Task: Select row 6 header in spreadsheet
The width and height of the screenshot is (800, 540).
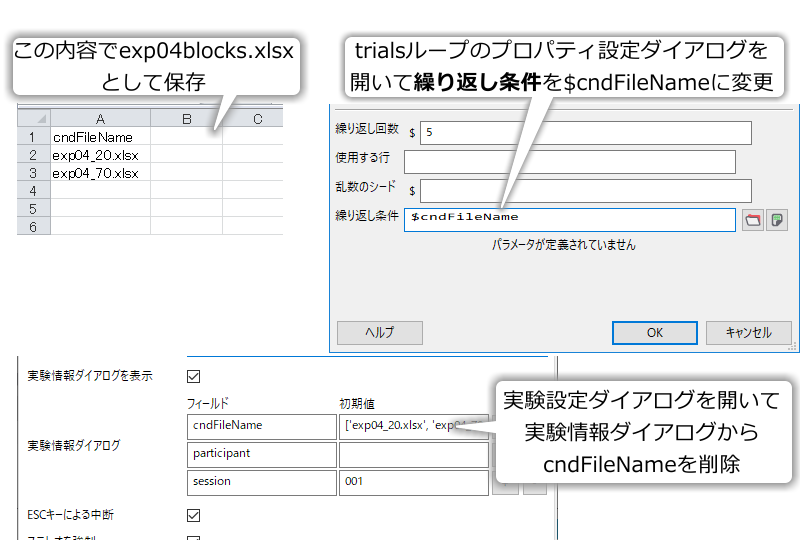Action: (x=34, y=226)
